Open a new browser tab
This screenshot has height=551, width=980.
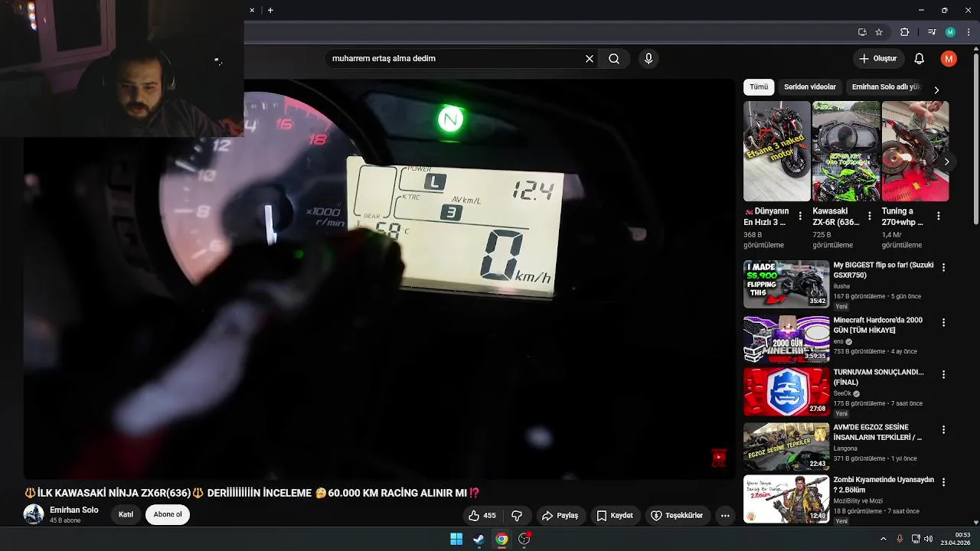[270, 11]
